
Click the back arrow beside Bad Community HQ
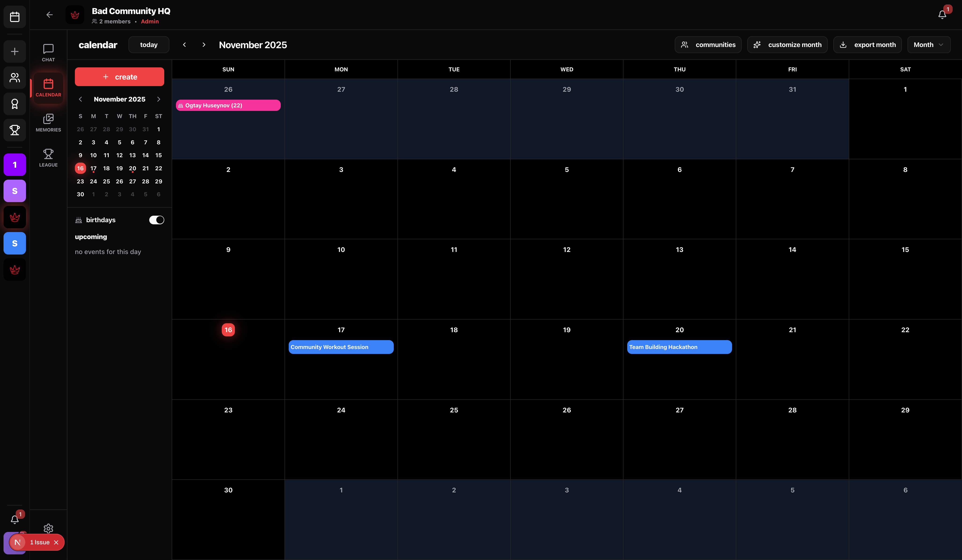tap(49, 15)
